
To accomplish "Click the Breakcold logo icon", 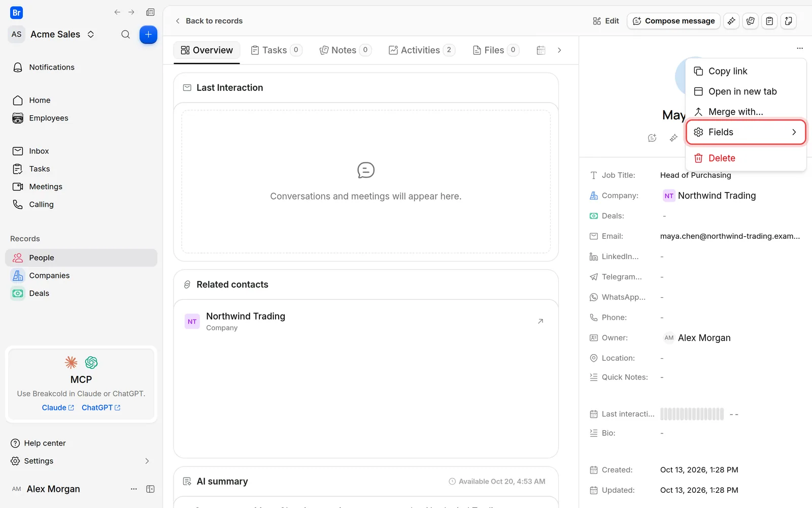I will pyautogui.click(x=17, y=13).
